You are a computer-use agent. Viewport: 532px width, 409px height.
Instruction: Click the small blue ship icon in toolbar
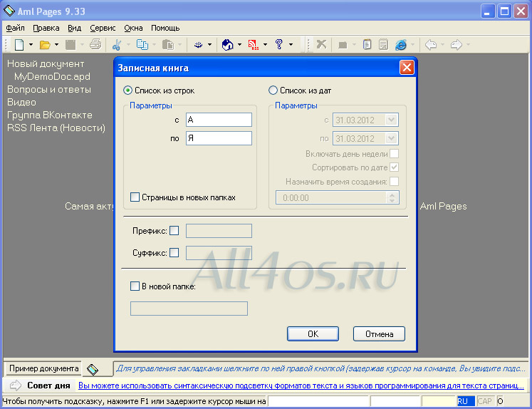point(199,44)
